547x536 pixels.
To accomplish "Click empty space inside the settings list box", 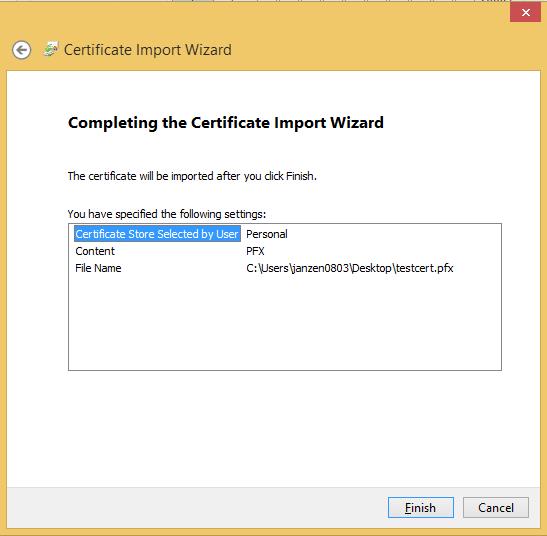I will tap(285, 323).
